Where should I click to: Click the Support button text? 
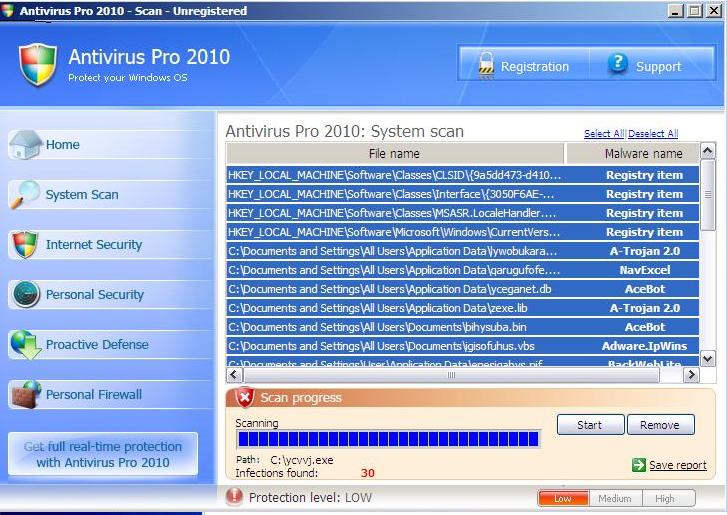(x=658, y=67)
